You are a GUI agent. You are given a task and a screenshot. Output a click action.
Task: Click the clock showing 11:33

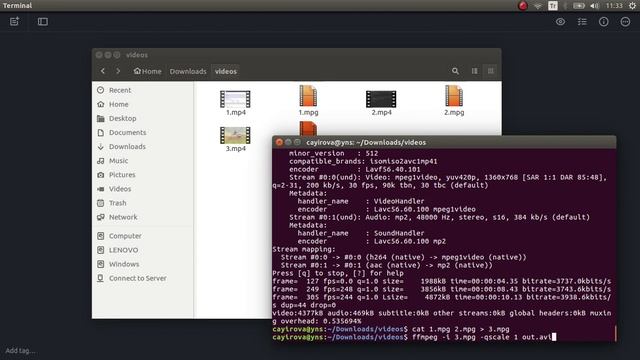pyautogui.click(x=614, y=6)
